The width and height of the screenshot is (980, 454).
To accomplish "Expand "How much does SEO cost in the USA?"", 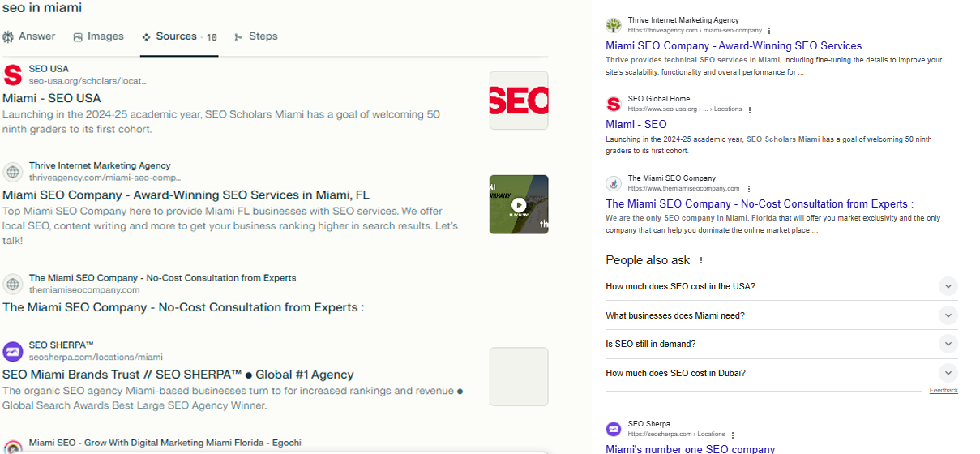I will point(948,286).
